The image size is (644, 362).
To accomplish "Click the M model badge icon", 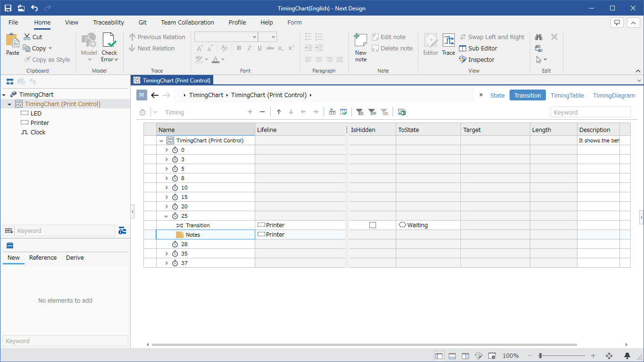I will (142, 95).
